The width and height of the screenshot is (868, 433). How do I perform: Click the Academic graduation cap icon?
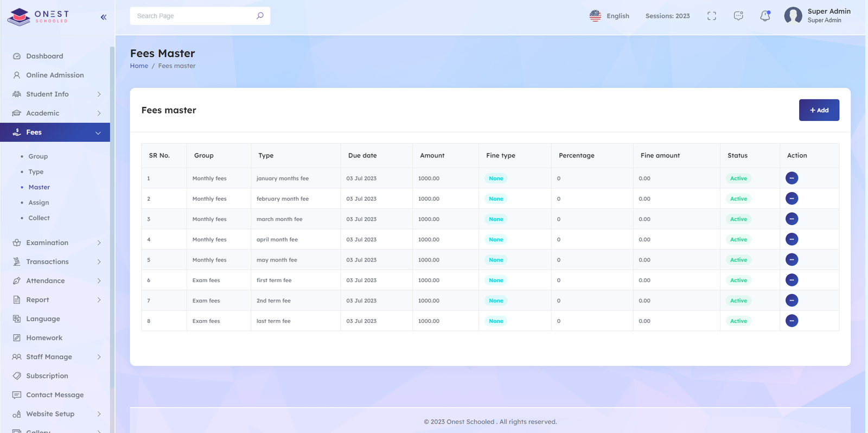coord(17,113)
